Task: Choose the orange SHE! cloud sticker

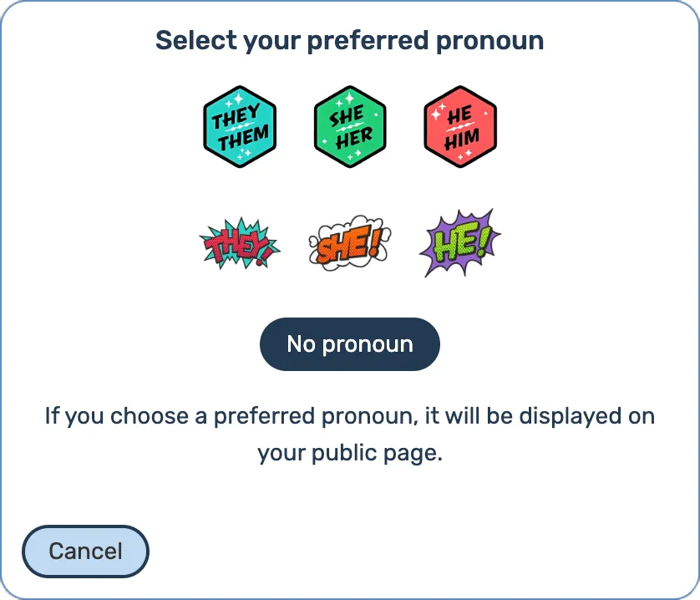Action: click(350, 244)
